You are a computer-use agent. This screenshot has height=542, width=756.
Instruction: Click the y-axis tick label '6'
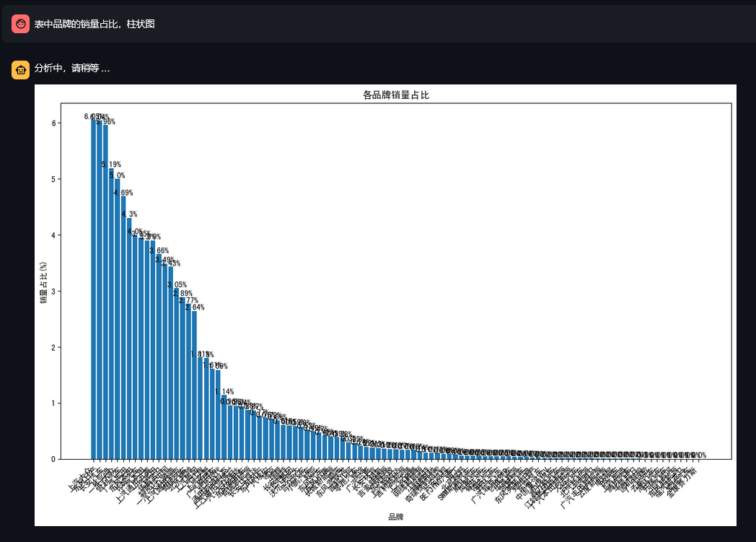click(x=54, y=123)
